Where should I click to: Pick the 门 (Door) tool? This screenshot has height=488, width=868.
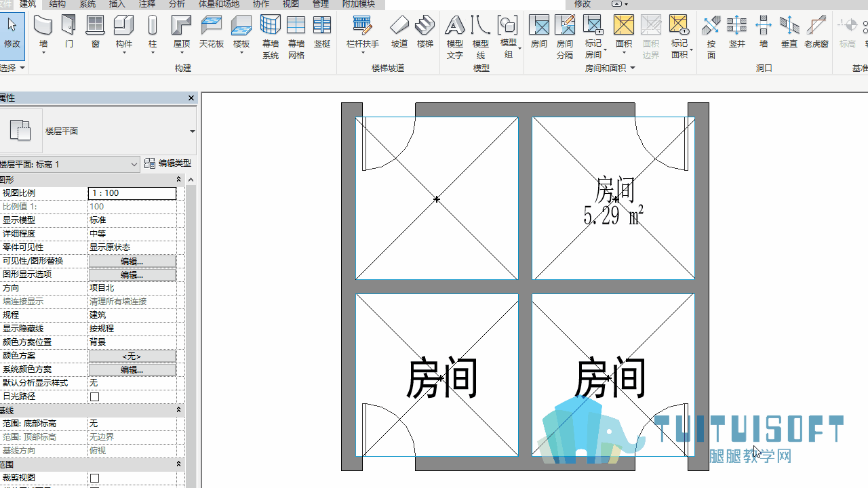68,33
